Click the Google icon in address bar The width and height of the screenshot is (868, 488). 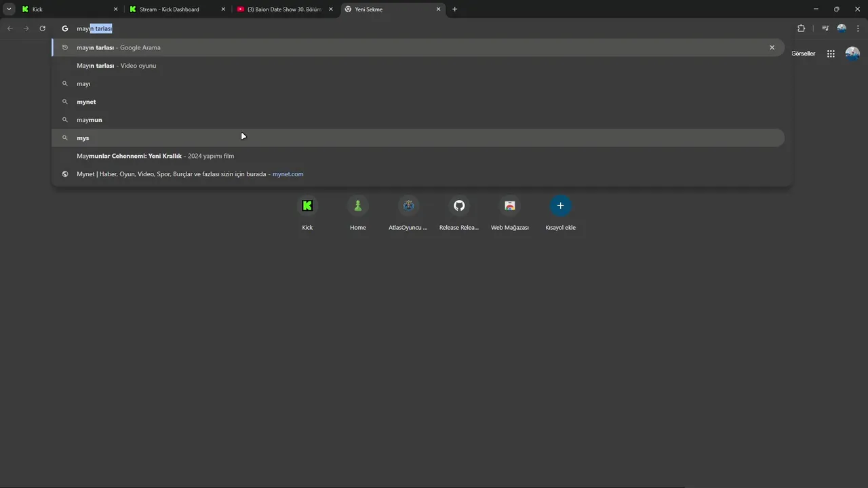(x=65, y=28)
